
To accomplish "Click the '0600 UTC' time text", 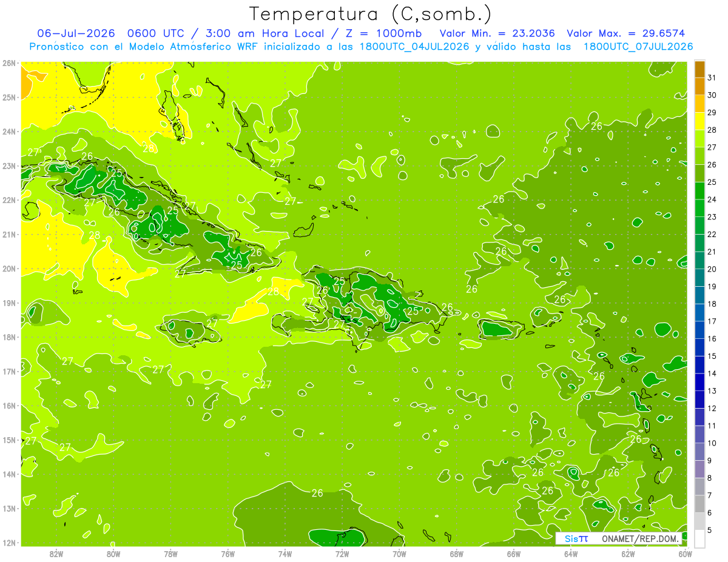I will (x=156, y=33).
